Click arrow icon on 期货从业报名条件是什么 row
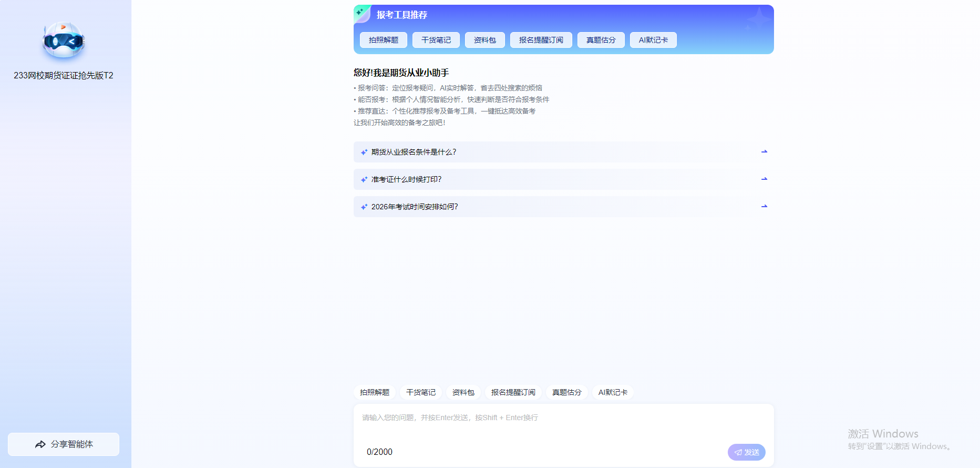 [765, 151]
